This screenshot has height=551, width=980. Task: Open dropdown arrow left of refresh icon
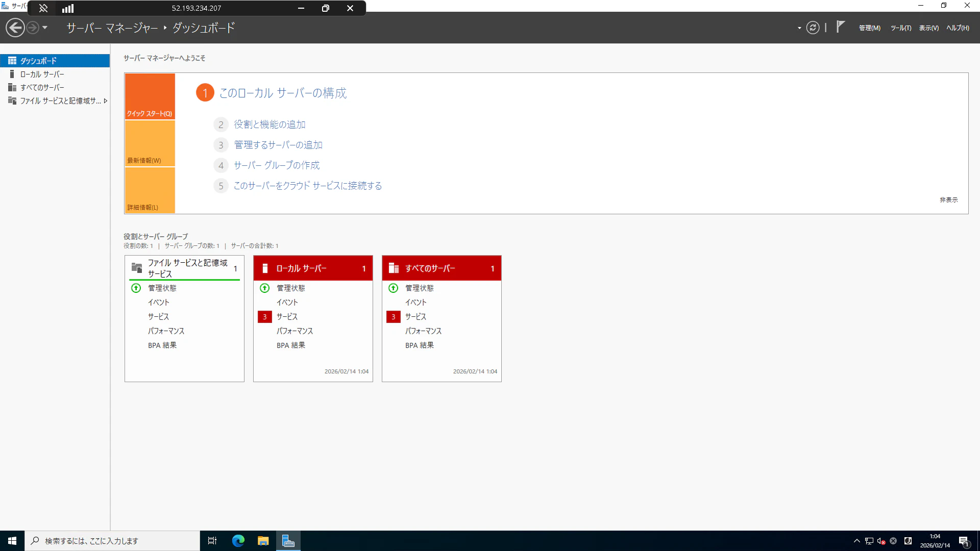tap(799, 28)
